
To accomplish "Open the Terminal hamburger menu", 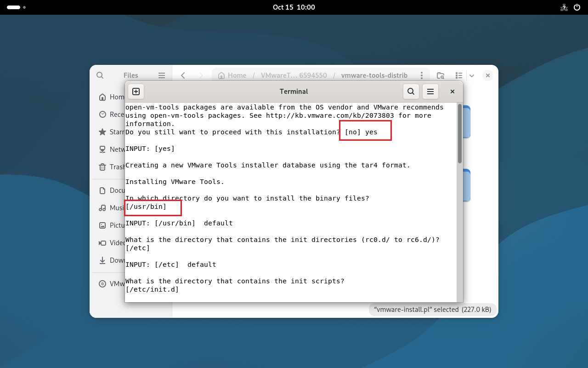I will tap(430, 92).
